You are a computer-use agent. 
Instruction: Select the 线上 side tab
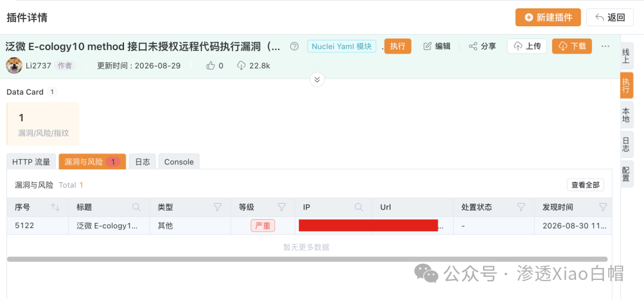click(626, 56)
